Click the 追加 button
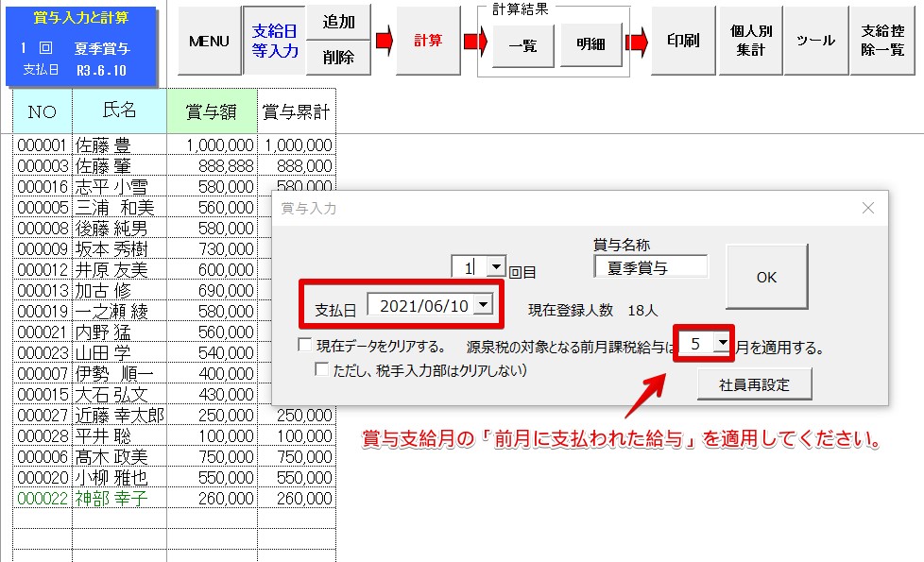924x562 pixels. point(339,23)
